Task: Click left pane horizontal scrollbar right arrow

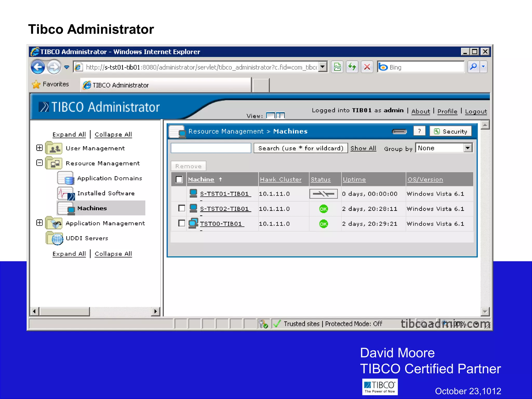Action: [x=155, y=311]
